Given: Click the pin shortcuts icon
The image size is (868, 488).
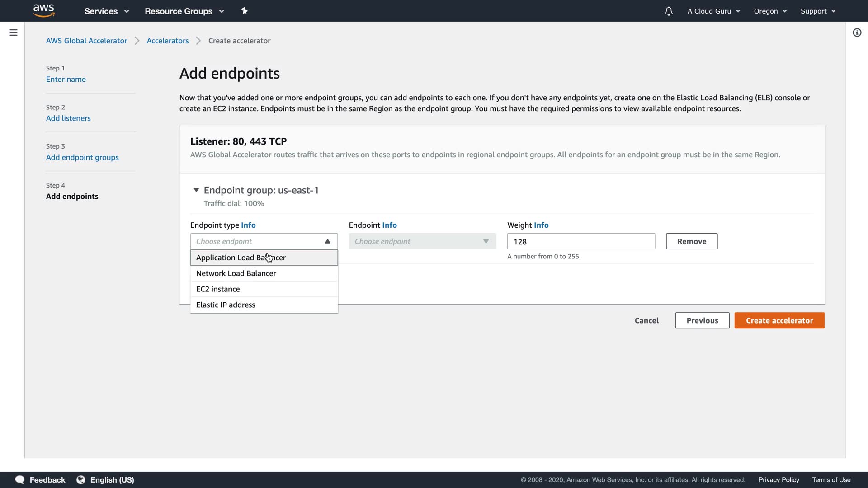Looking at the screenshot, I should (244, 11).
